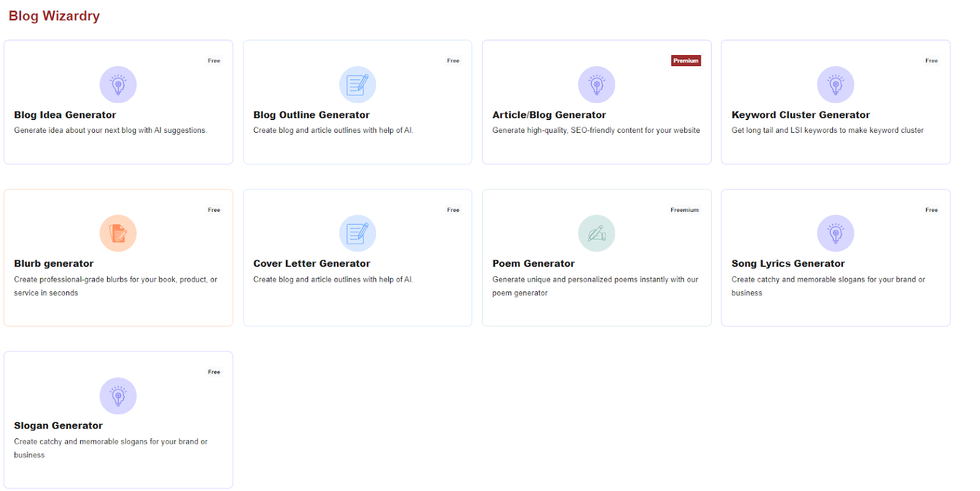The height and width of the screenshot is (491, 980).
Task: Click the Free label on Blurb generator
Action: 214,210
